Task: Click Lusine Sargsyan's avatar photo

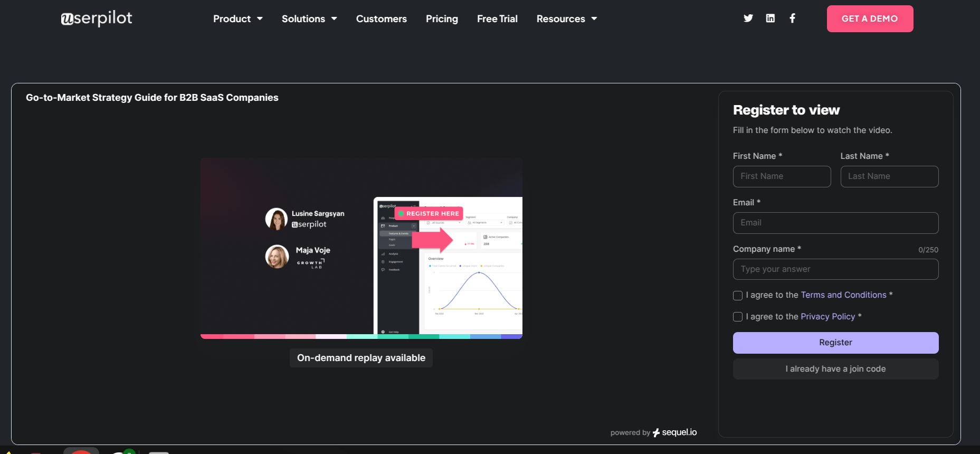Action: tap(277, 219)
